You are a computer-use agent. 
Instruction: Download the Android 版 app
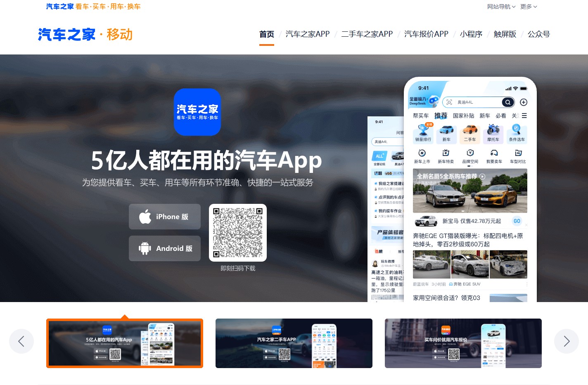pyautogui.click(x=165, y=248)
